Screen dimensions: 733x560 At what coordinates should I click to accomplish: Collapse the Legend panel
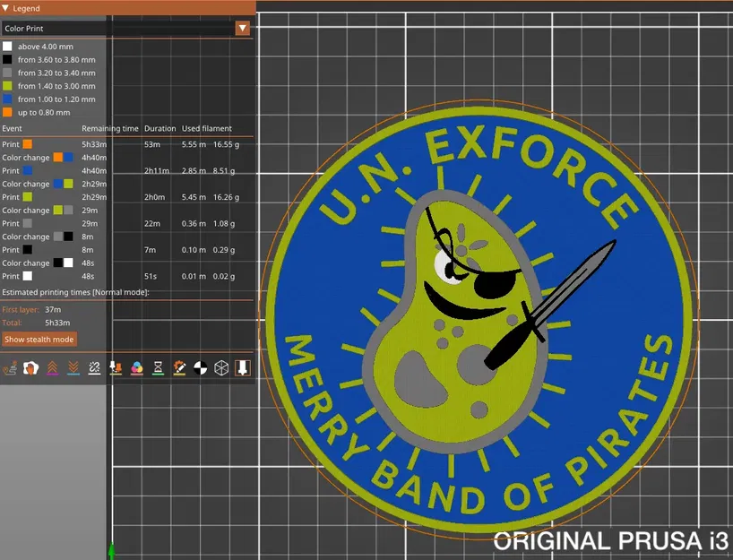point(8,7)
